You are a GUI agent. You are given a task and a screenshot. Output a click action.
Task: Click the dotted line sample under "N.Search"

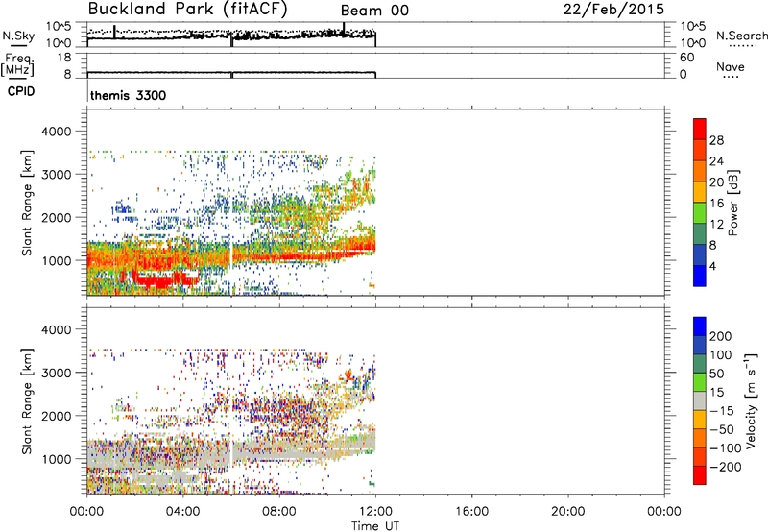742,45
